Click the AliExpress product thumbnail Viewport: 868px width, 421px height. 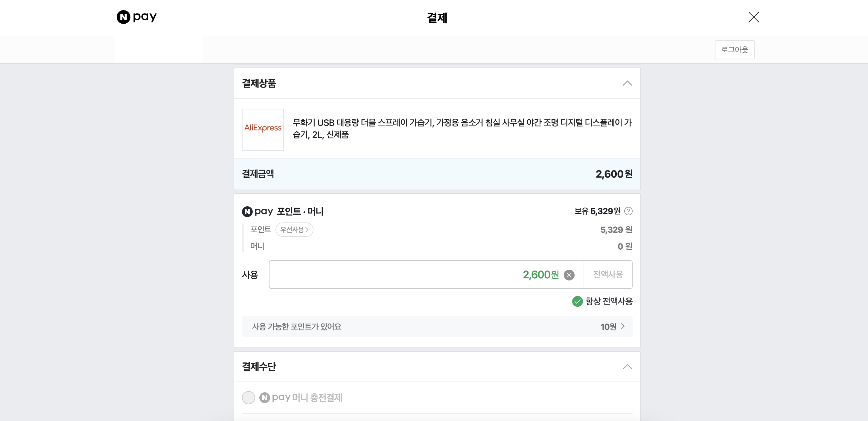263,130
